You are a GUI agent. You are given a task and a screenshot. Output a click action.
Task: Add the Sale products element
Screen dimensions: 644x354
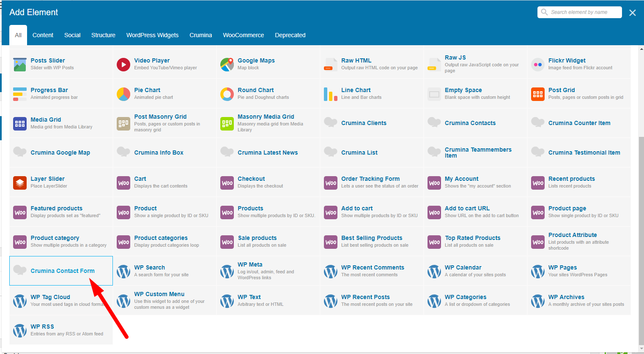268,241
